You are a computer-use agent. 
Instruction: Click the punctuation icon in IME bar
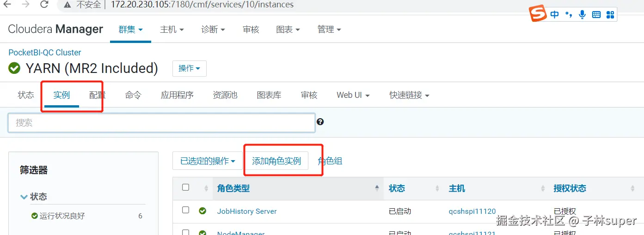point(569,15)
